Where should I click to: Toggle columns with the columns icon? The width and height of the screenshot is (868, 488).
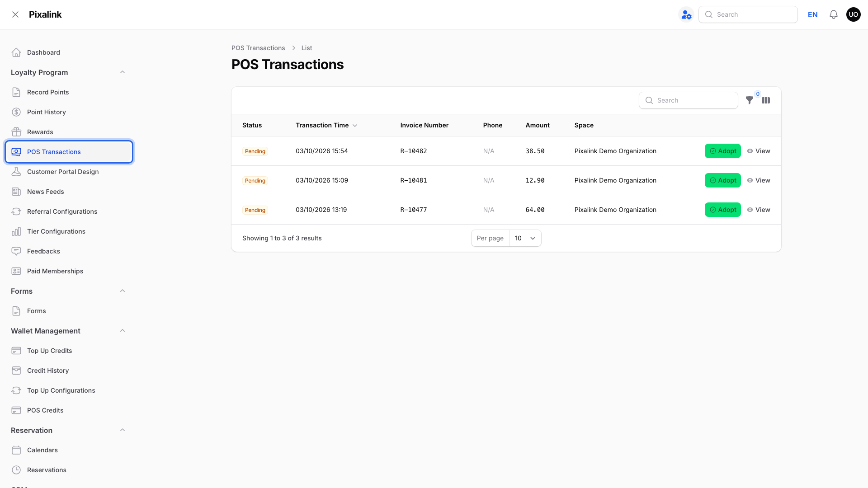[x=766, y=100]
